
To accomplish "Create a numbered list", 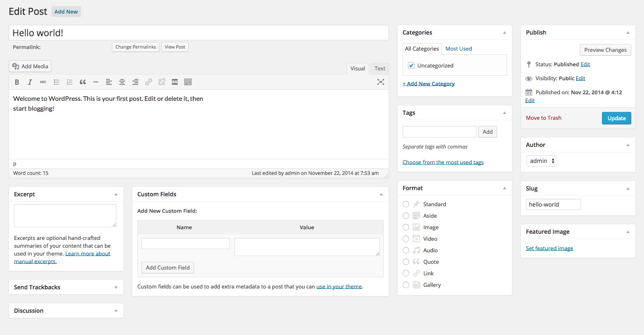I will 69,82.
